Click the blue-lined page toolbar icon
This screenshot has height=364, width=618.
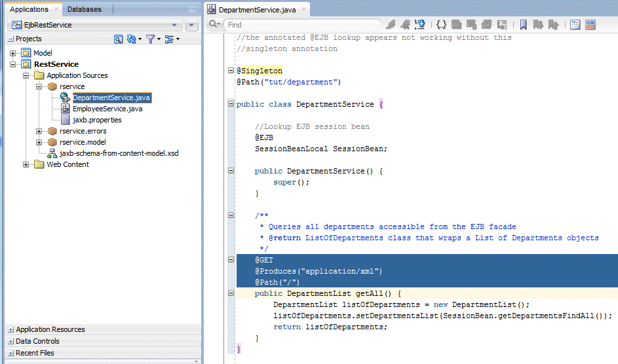[x=575, y=25]
